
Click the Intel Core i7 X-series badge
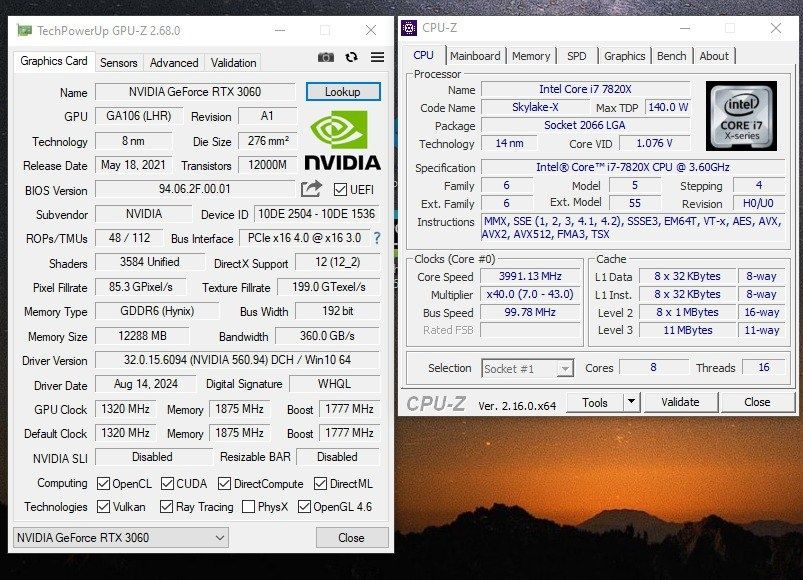pos(741,116)
